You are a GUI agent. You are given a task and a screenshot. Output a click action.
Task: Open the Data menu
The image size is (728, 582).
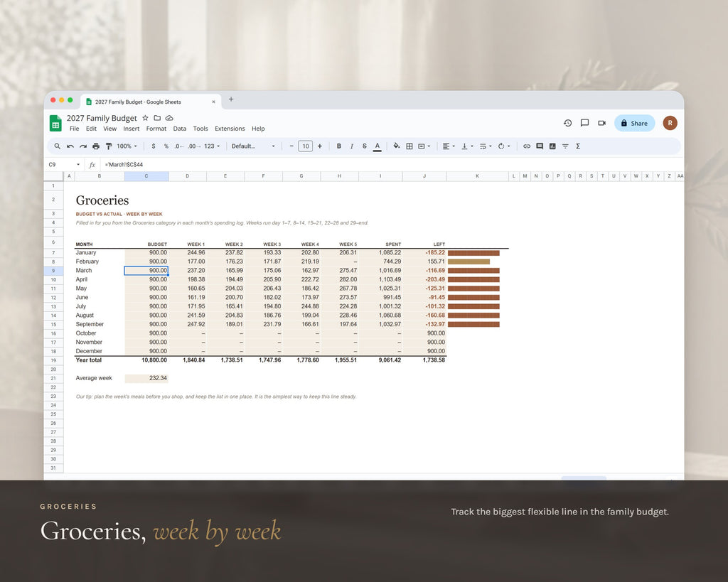[180, 129]
